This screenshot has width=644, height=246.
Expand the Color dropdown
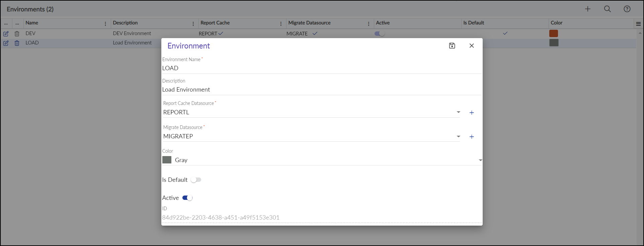pos(480,160)
